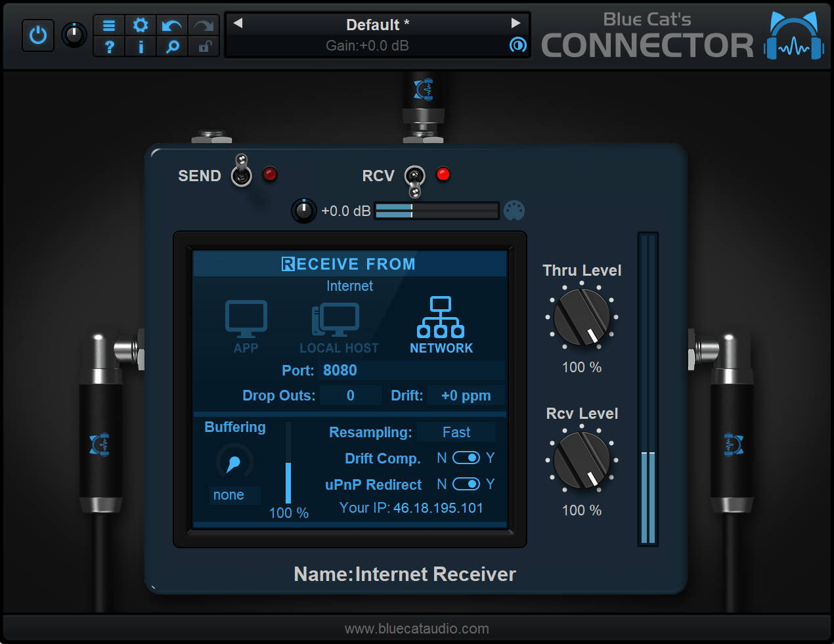Select the zoom magnifier icon

pos(171,46)
